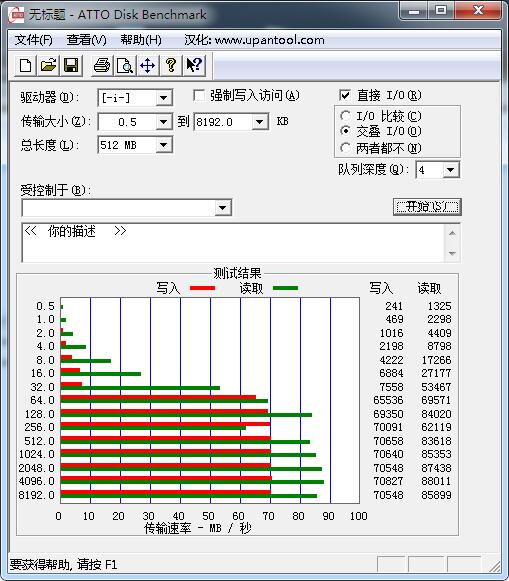Image resolution: width=509 pixels, height=581 pixels.
Task: Click description box scroll up arrow
Action: 452,233
